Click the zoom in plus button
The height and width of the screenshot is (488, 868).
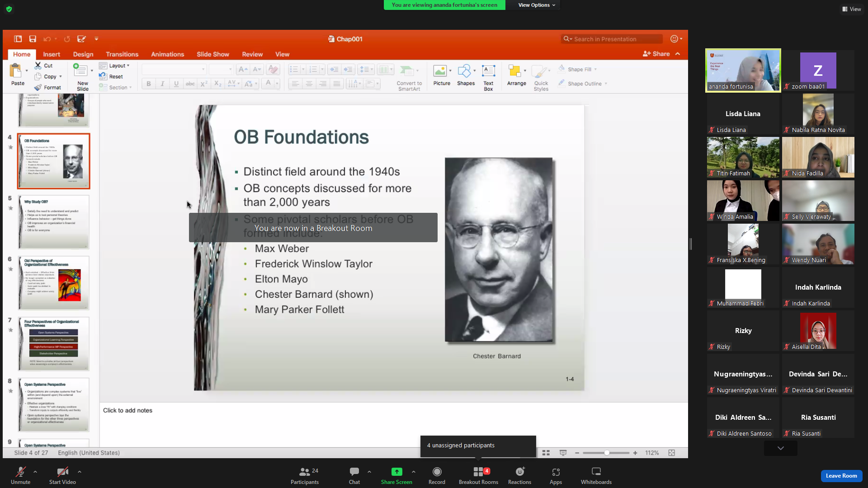point(635,453)
